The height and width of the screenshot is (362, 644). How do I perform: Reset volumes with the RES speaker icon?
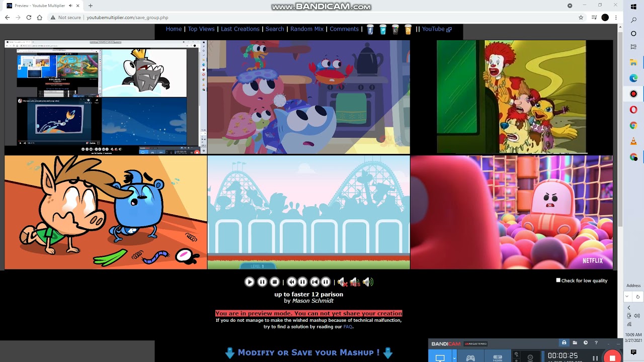(x=355, y=283)
